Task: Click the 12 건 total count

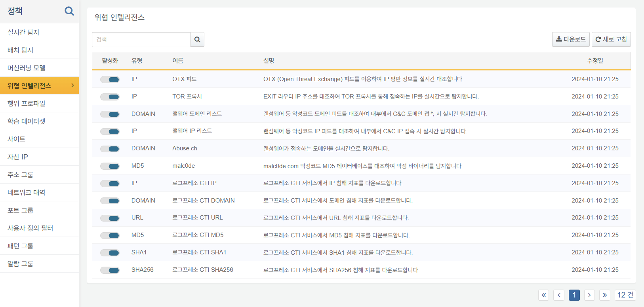Action: click(x=625, y=295)
